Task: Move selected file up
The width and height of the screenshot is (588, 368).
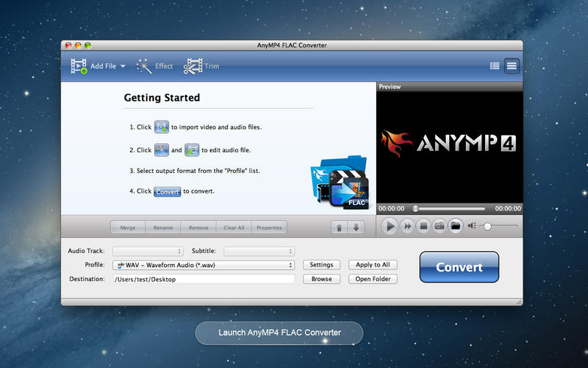Action: [x=339, y=227]
